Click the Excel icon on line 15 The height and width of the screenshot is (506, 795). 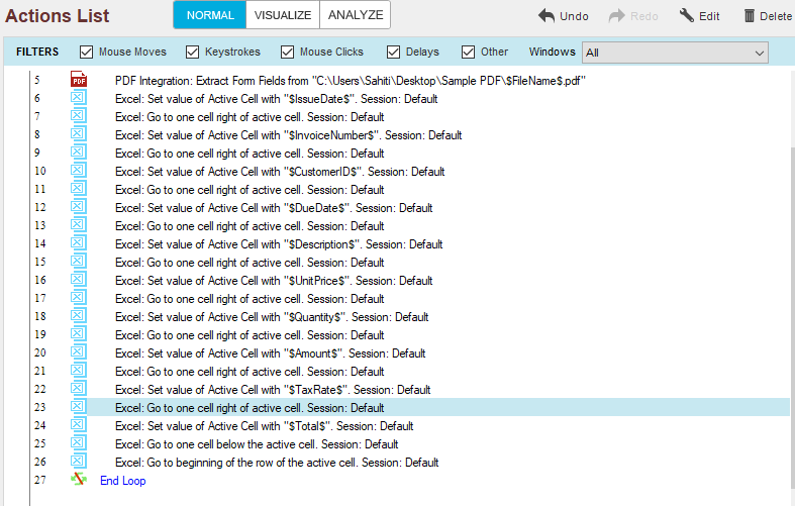point(78,262)
